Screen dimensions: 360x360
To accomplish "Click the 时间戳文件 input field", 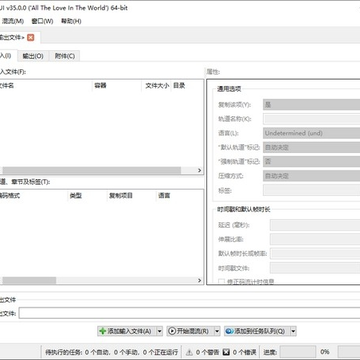I will (315, 268).
